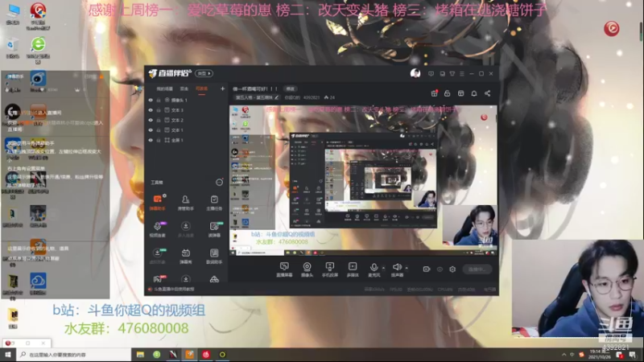Open the green browser icon on taskbar
Viewport: 644px width, 362px height.
tap(156, 355)
